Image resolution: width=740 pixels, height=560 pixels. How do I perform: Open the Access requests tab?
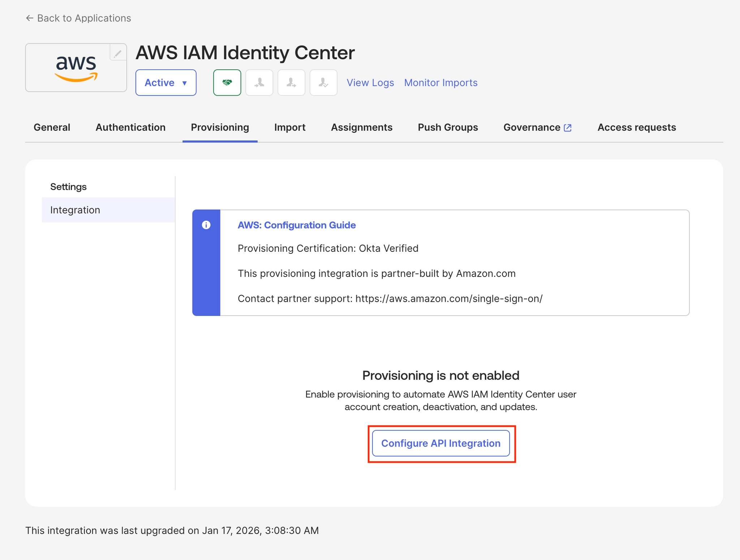pyautogui.click(x=636, y=127)
